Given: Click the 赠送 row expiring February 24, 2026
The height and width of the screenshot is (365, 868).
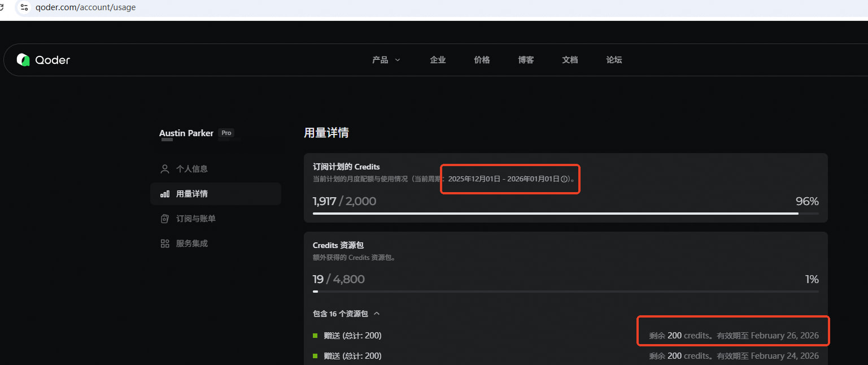Looking at the screenshot, I should coord(565,356).
